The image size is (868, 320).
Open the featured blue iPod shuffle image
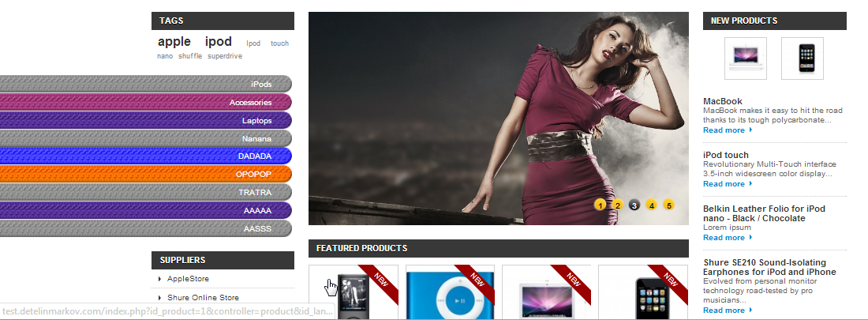(450, 292)
